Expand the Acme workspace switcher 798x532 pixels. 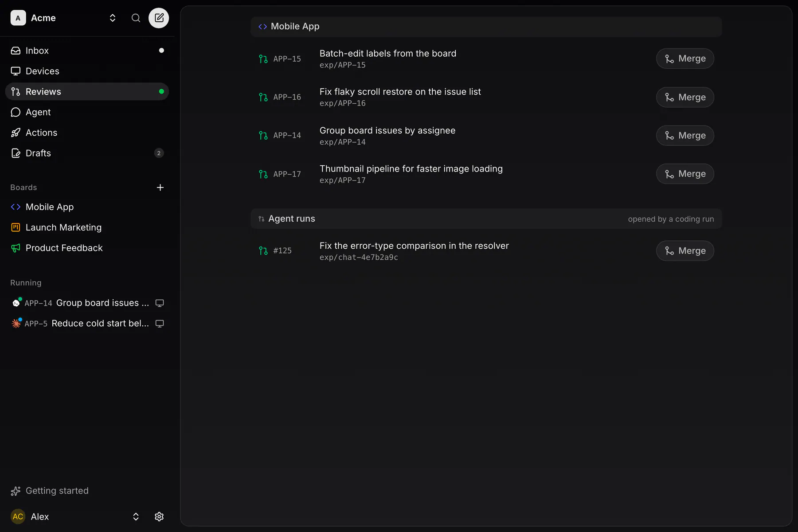pos(113,18)
